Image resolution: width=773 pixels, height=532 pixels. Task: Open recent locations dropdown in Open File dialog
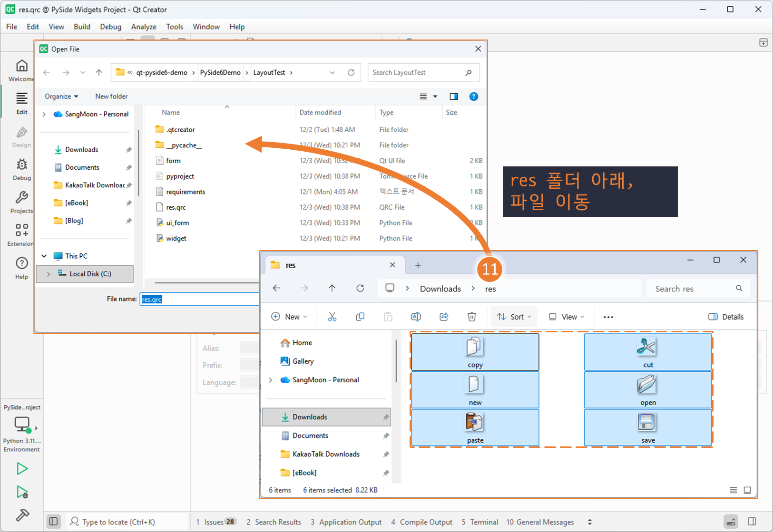click(83, 73)
